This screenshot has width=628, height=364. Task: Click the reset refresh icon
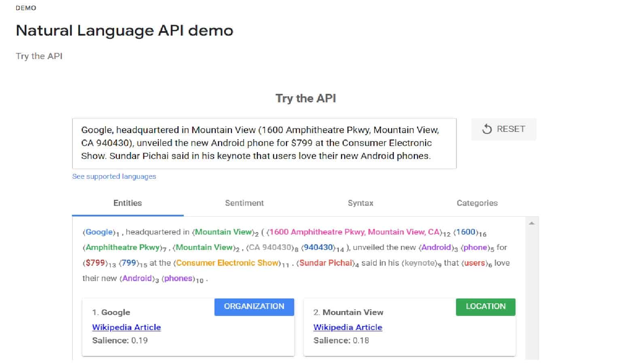click(486, 129)
